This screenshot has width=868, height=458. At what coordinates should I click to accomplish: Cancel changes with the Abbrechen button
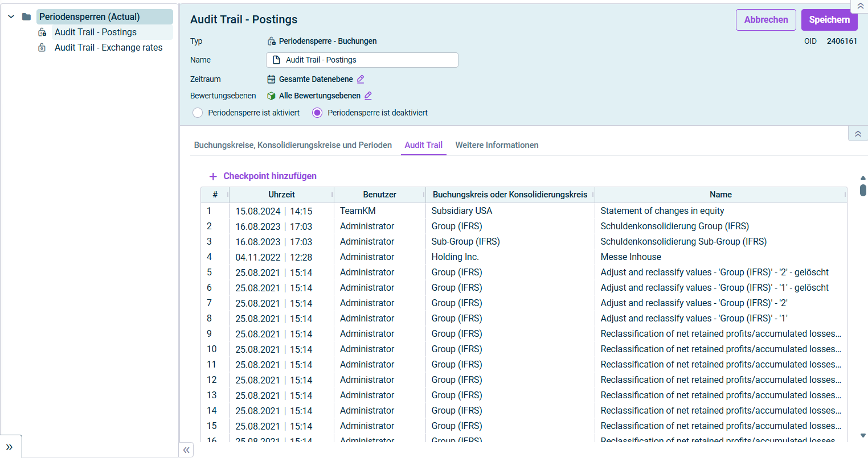click(x=765, y=19)
